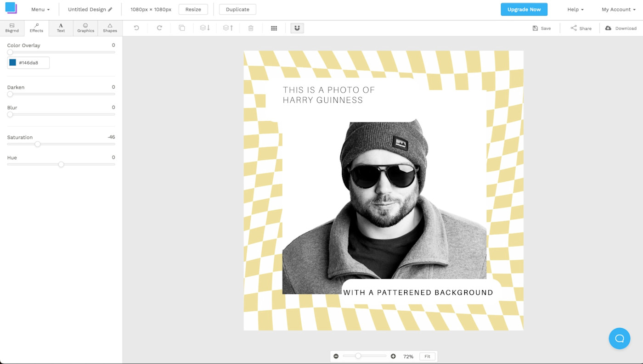Select the Harry Guinness heading text
The width and height of the screenshot is (643, 364).
pos(329,95)
